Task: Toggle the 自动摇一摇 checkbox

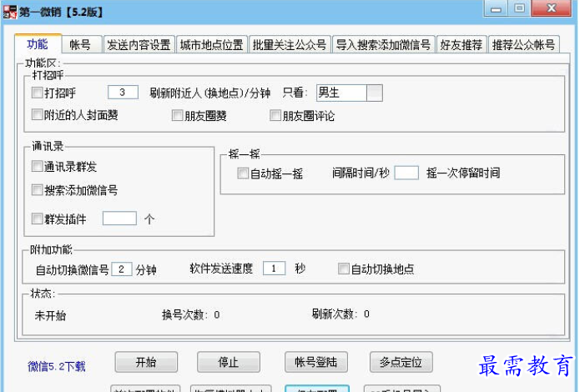Action: [243, 173]
